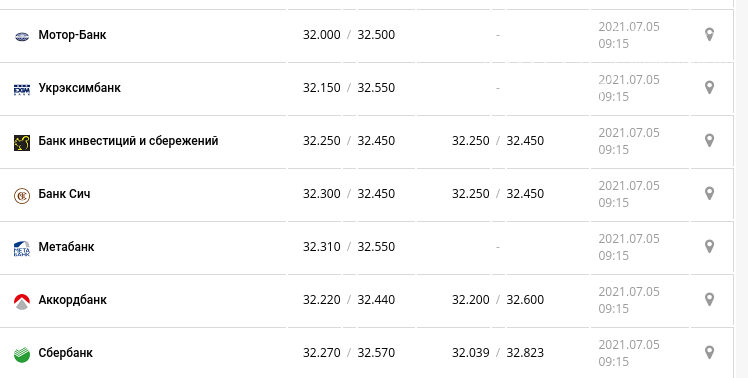
Task: Open the Аккордбанк map pin
Action: [709, 300]
